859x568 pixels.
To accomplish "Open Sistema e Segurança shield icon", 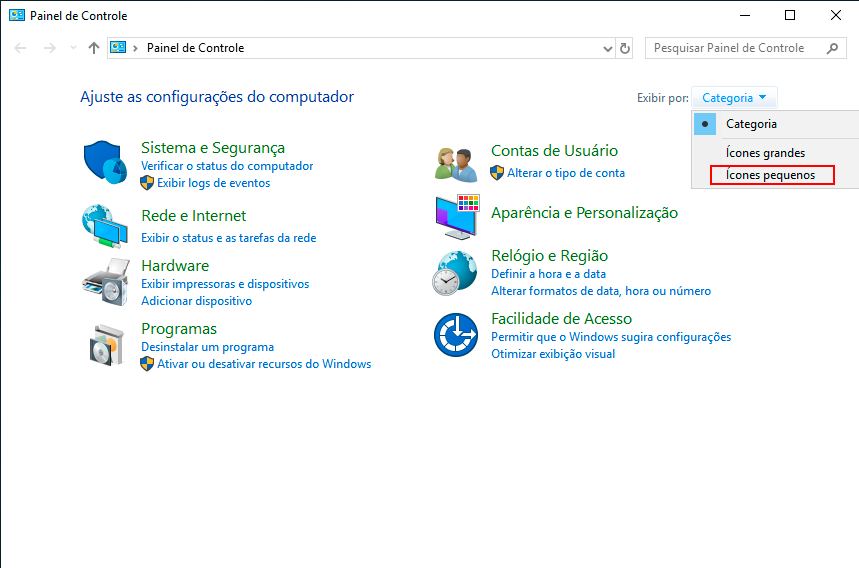I will pos(105,163).
